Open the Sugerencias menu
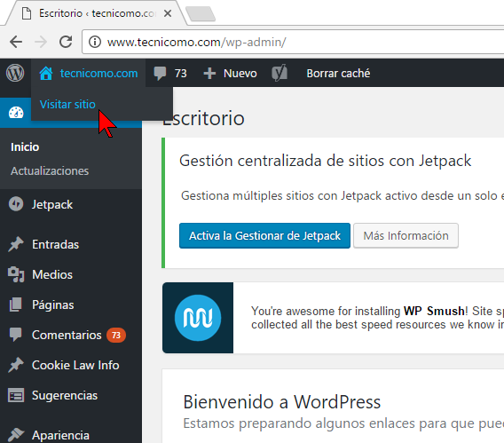Image resolution: width=504 pixels, height=443 pixels. tap(65, 395)
